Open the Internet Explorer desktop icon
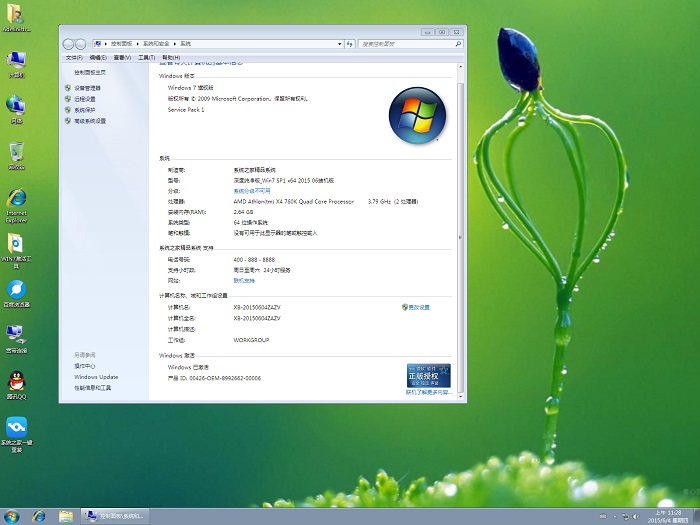 16,199
